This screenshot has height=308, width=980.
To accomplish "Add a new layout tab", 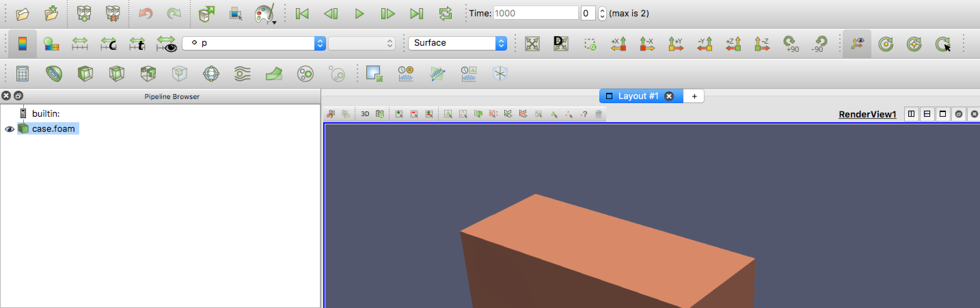I will 694,96.
